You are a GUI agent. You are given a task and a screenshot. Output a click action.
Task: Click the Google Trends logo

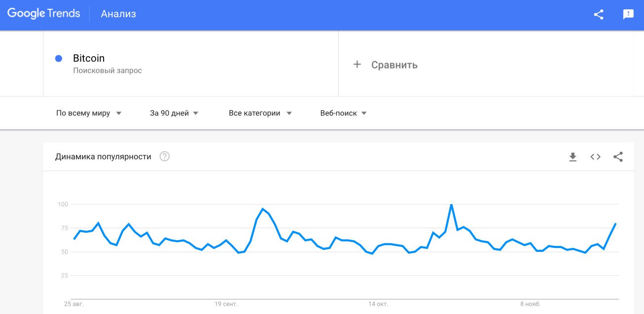click(x=43, y=14)
